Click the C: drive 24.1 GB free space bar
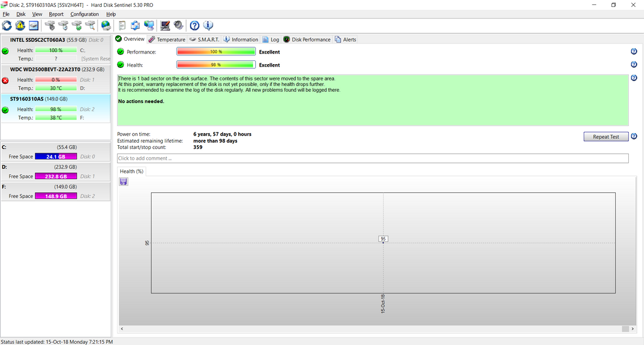This screenshot has height=345, width=644. (56, 156)
